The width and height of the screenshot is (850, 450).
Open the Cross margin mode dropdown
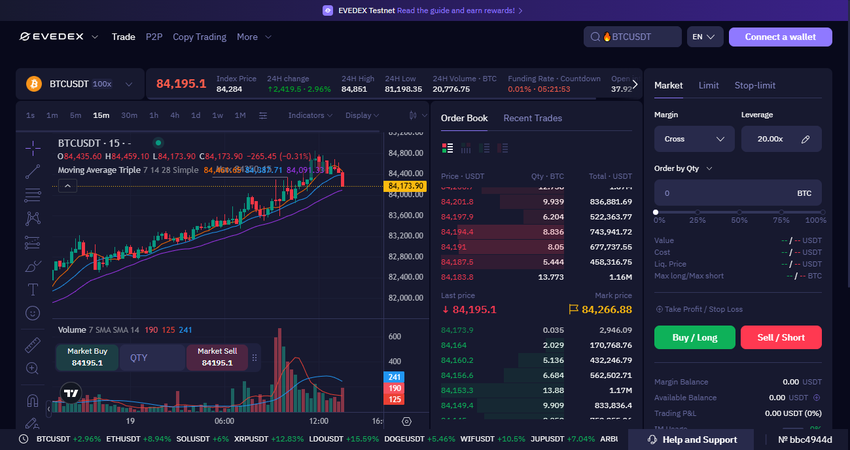(694, 139)
